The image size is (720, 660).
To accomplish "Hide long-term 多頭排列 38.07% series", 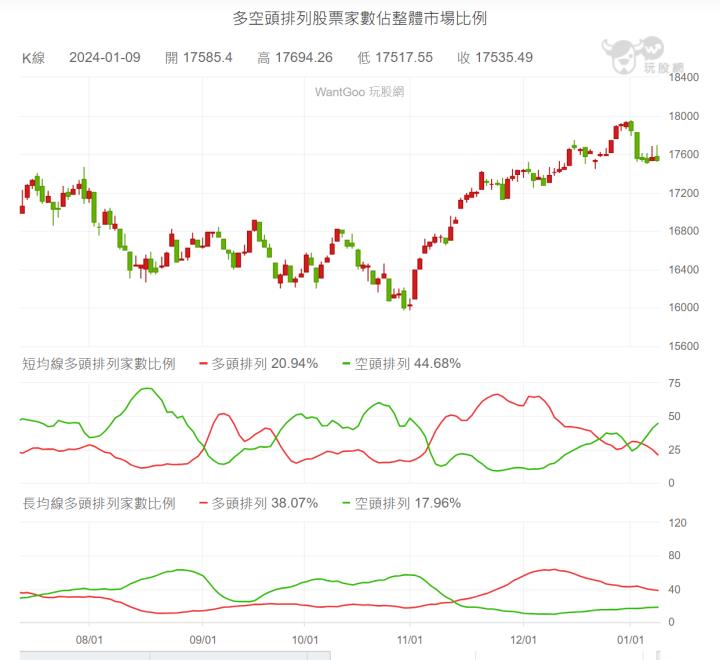I will click(x=265, y=504).
